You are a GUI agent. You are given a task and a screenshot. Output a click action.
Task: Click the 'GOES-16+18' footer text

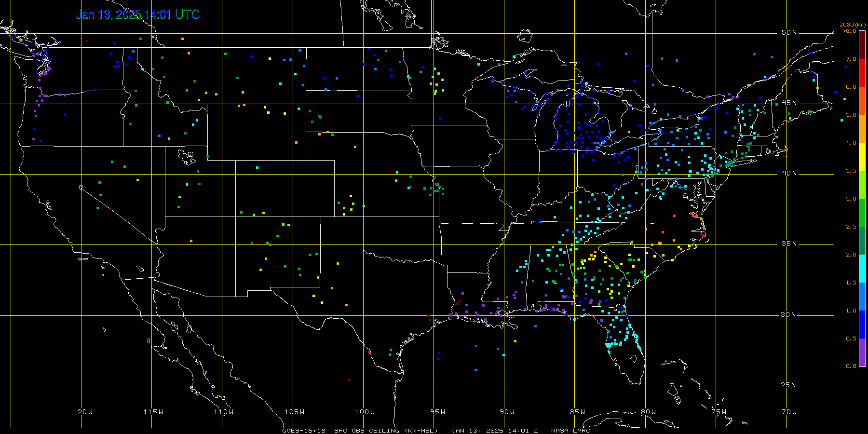pyautogui.click(x=304, y=430)
